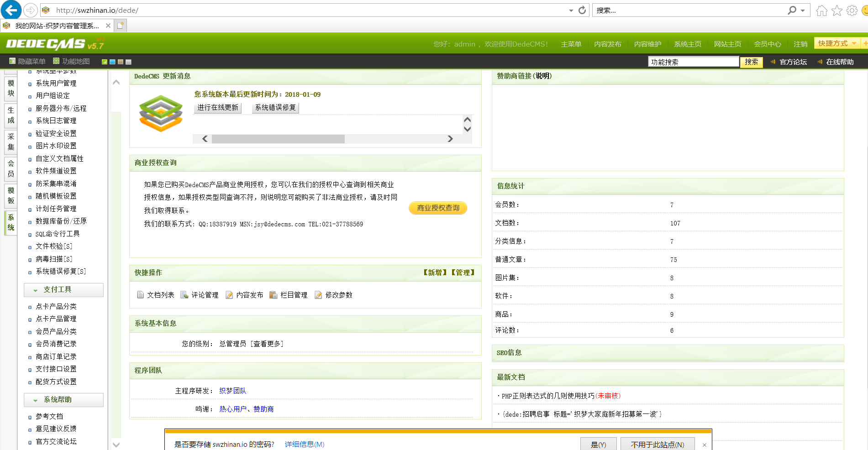868x450 pixels.
Task: Click the search magnifier icon in browser
Action: point(792,10)
